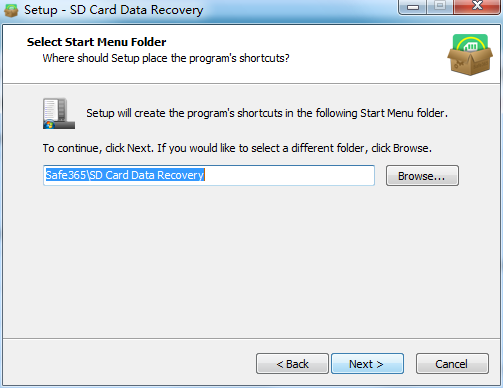The width and height of the screenshot is (503, 388).
Task: Go to previous step with < Back
Action: tap(292, 364)
